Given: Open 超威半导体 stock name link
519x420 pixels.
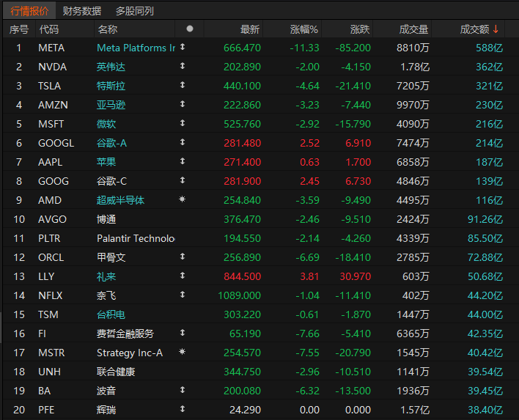Looking at the screenshot, I should (120, 200).
